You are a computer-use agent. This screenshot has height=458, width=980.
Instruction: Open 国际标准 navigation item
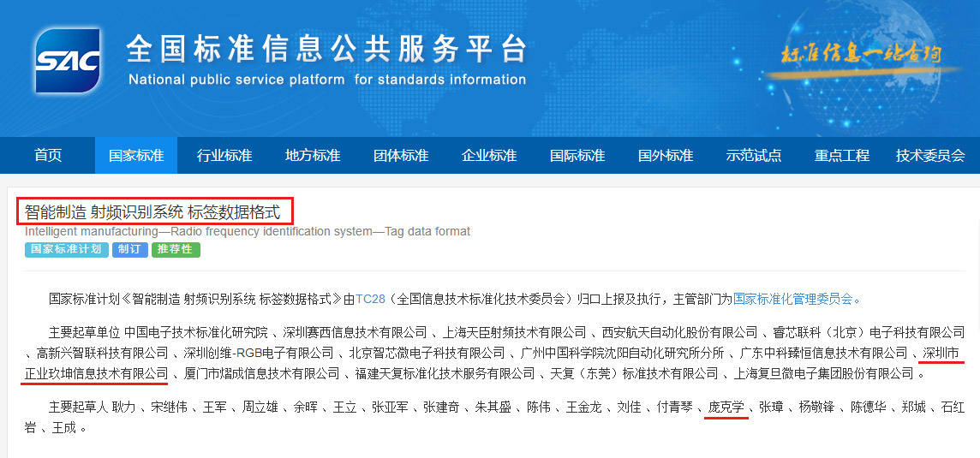(x=577, y=156)
